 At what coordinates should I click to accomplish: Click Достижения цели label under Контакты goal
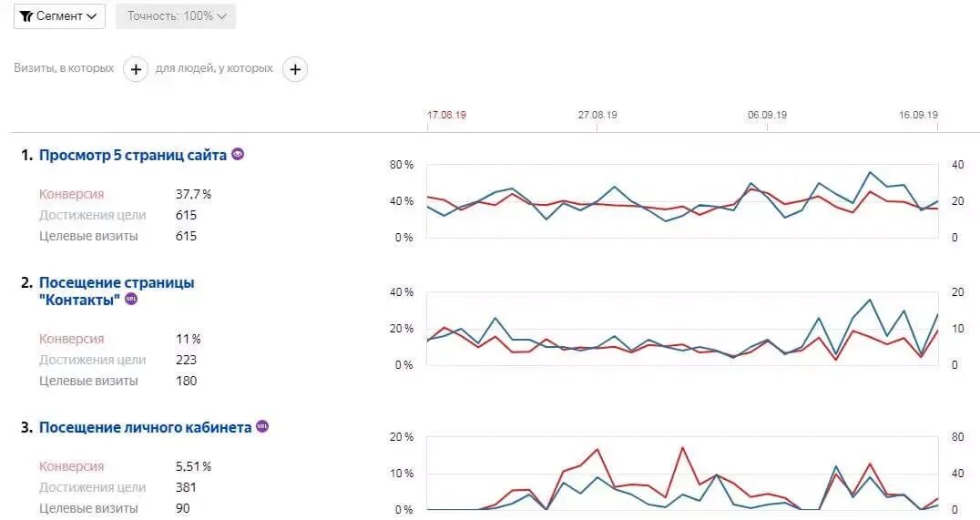click(93, 360)
